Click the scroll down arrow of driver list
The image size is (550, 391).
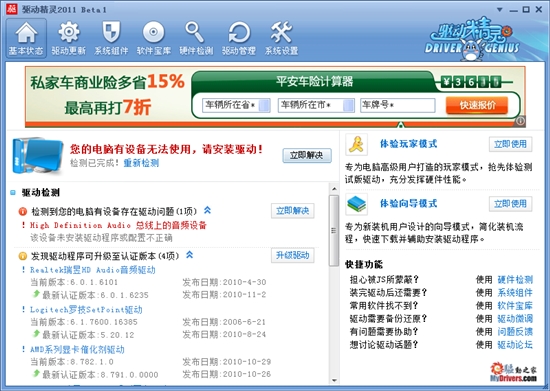pyautogui.click(x=334, y=380)
